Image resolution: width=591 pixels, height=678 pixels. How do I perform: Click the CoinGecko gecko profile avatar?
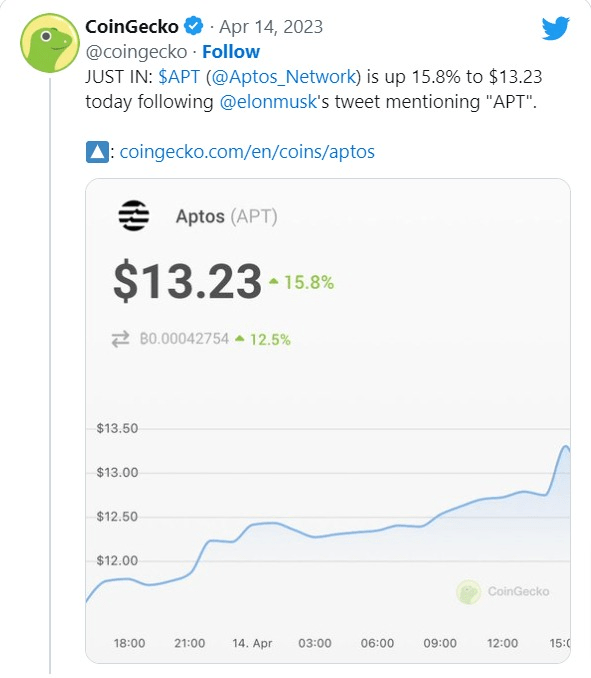[50, 43]
